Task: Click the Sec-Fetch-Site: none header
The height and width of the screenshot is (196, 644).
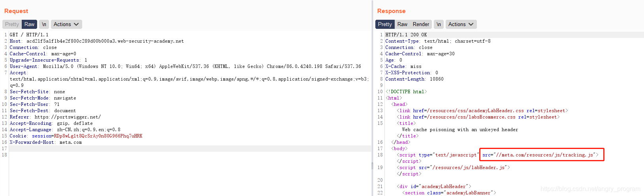Action: pyautogui.click(x=38, y=92)
